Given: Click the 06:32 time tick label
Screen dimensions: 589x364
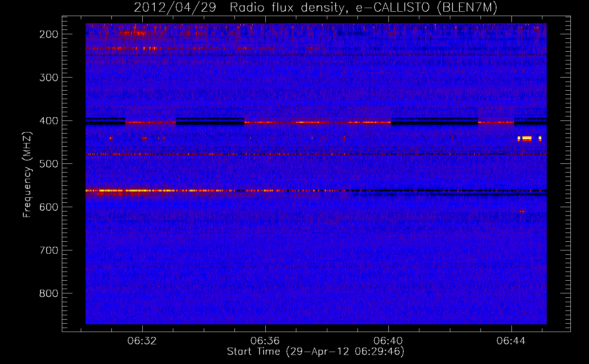Looking at the screenshot, I should (x=142, y=341).
